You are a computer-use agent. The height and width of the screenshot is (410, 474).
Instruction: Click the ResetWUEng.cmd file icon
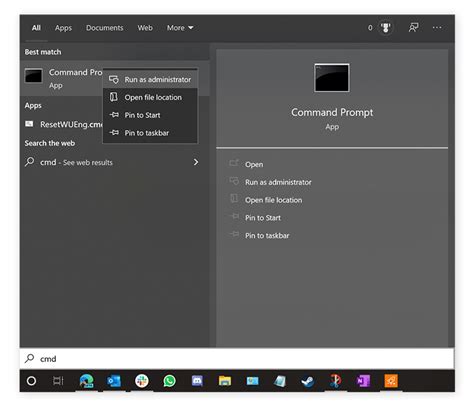click(29, 124)
